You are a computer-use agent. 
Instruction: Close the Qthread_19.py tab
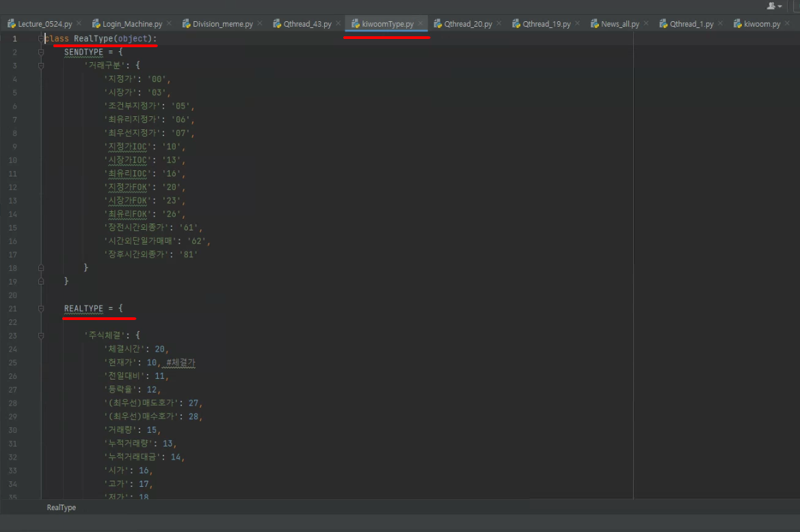578,23
